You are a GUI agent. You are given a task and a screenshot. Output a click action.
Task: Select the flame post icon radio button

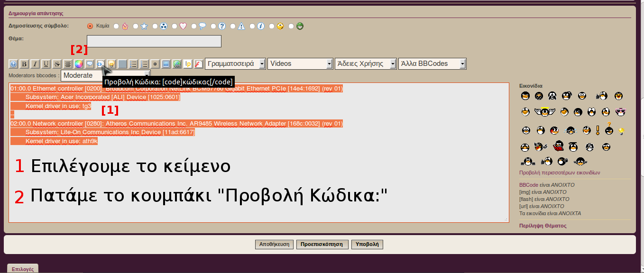(117, 26)
